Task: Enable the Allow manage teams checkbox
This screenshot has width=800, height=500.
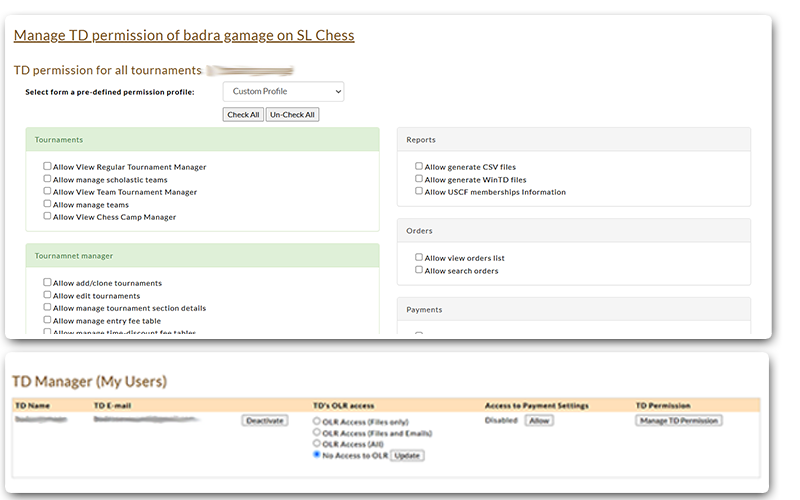Action: coord(47,204)
